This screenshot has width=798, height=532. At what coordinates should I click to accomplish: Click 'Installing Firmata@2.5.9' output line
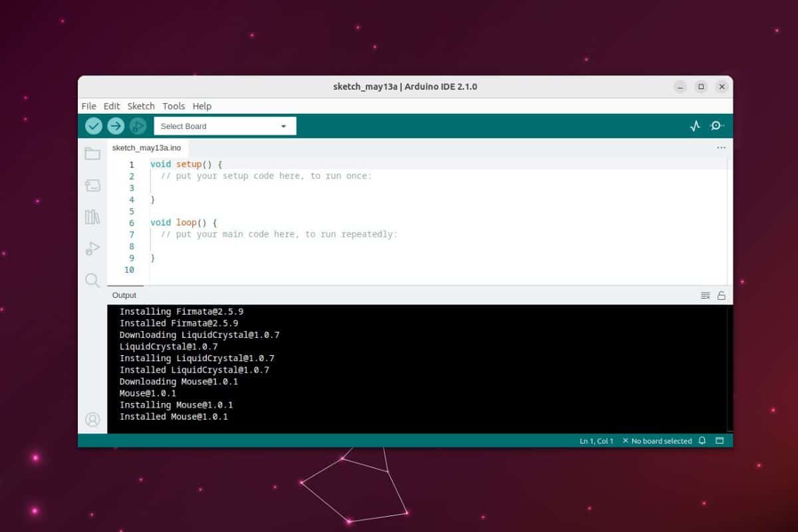pos(182,311)
